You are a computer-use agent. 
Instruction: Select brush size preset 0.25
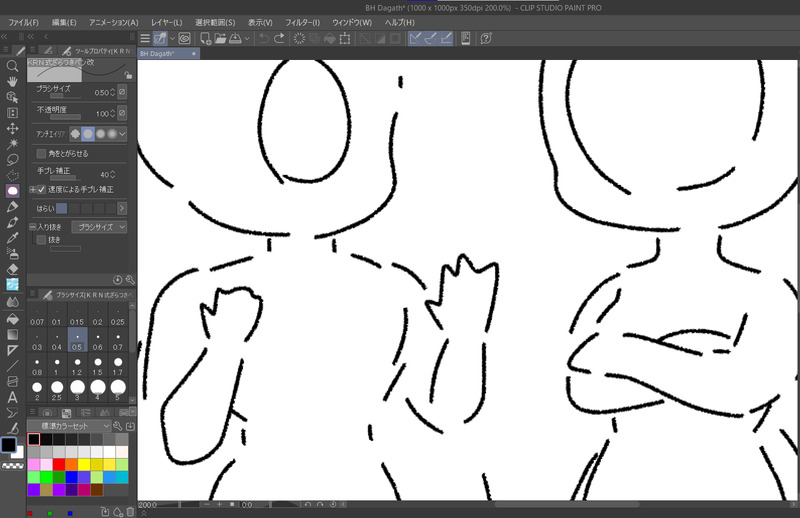[118, 316]
